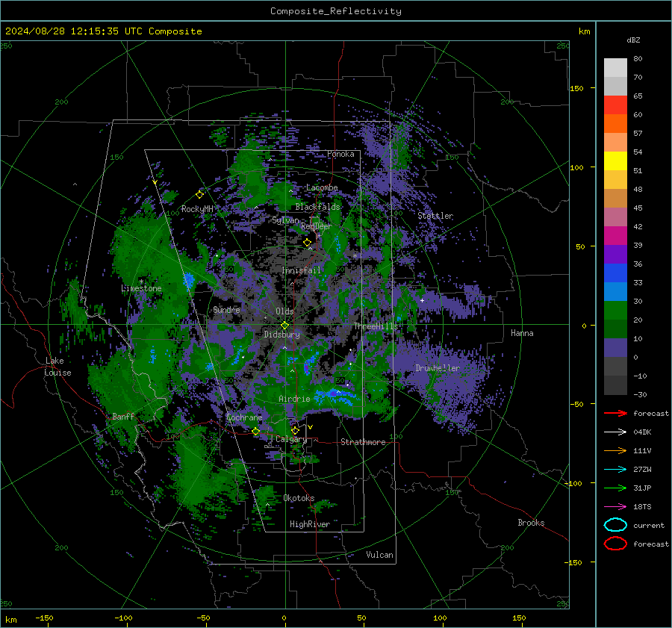The height and width of the screenshot is (628, 672).
Task: Click the magenta swatch between 42 and 39 dBZ
Action: 615,236
